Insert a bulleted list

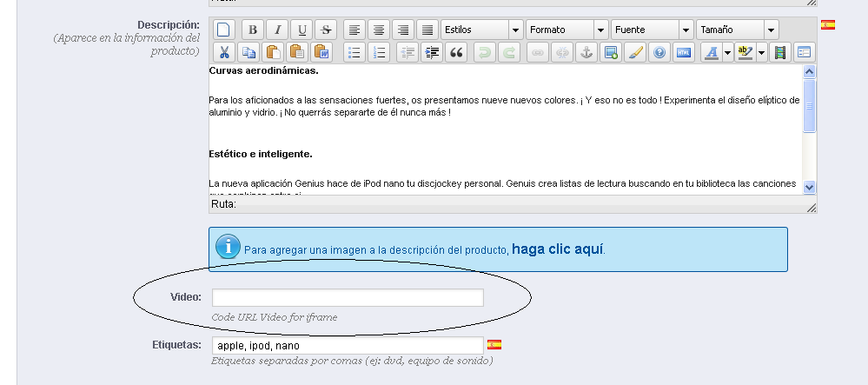tap(354, 53)
